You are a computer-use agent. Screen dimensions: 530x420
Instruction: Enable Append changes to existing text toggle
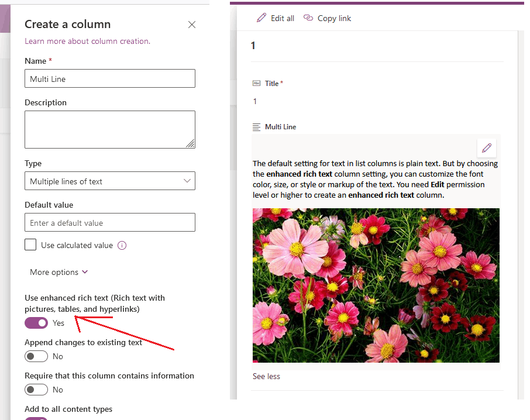coord(36,356)
